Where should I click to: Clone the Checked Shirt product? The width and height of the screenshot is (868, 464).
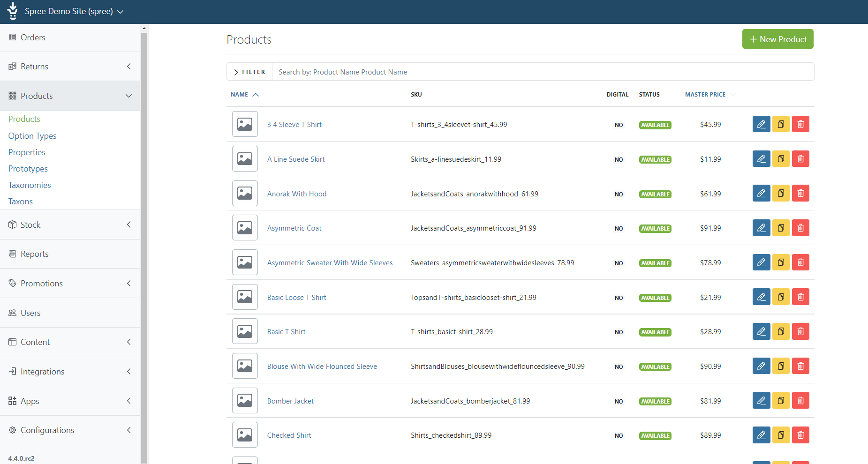click(780, 435)
